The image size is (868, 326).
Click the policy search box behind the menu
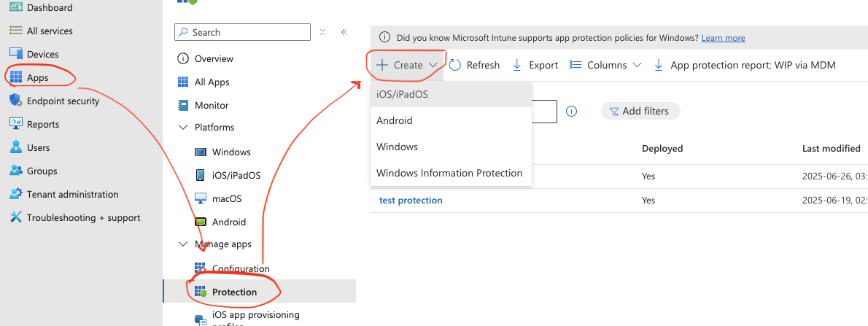(544, 112)
